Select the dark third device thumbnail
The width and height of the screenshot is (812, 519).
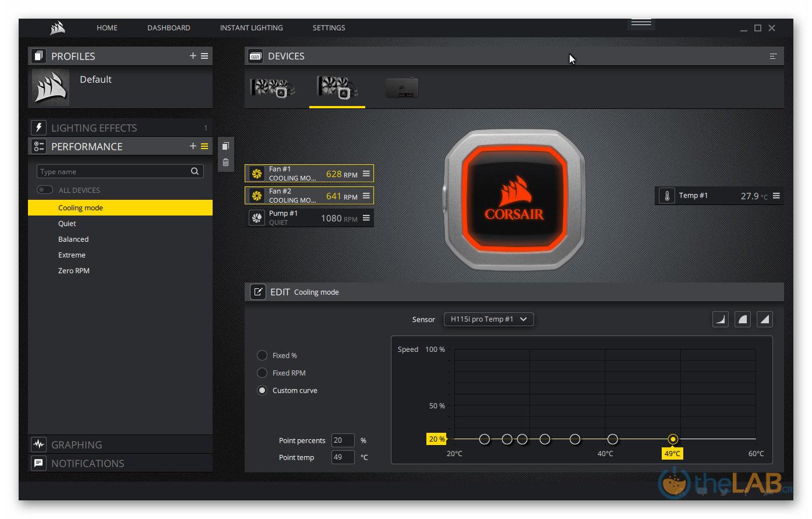(402, 88)
